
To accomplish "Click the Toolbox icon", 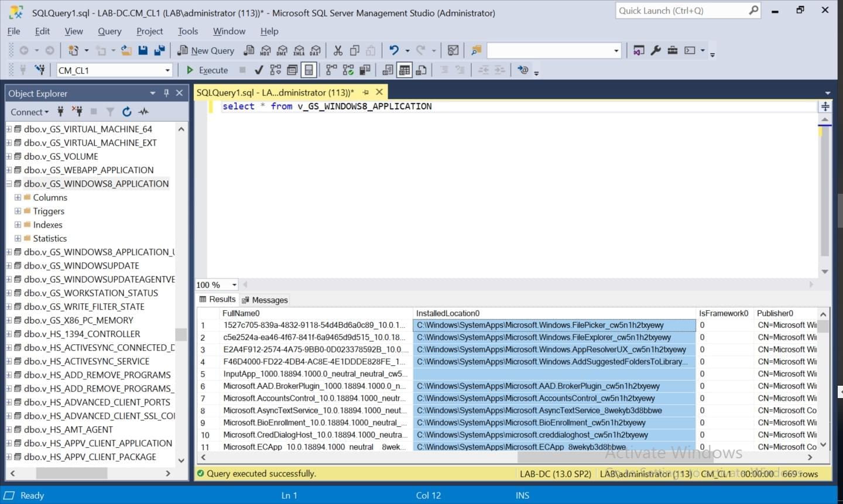I will [x=673, y=51].
